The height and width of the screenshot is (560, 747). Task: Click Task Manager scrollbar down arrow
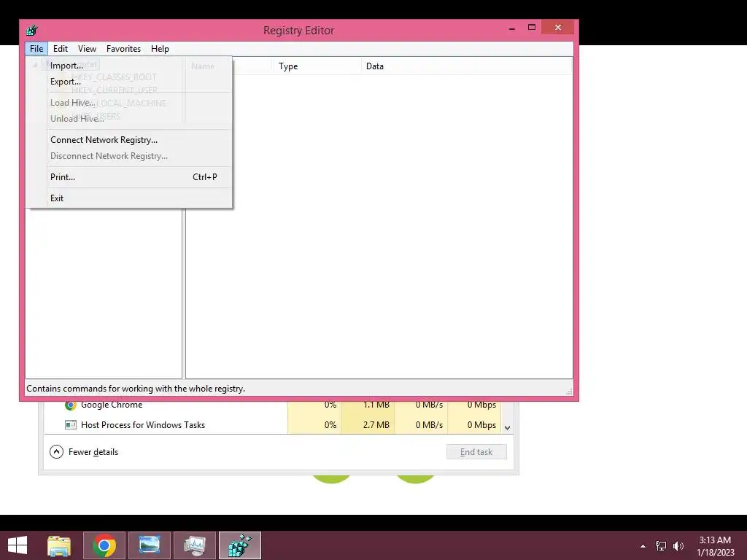point(508,427)
